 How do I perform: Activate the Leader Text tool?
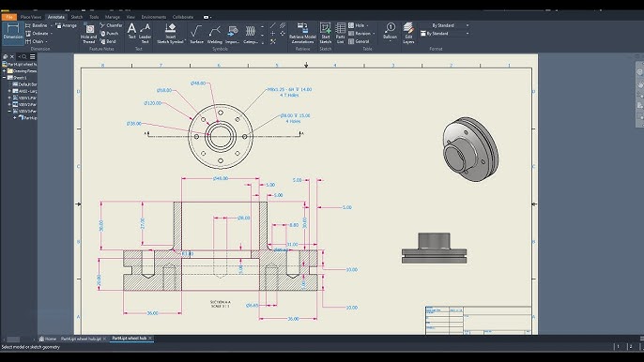point(145,34)
